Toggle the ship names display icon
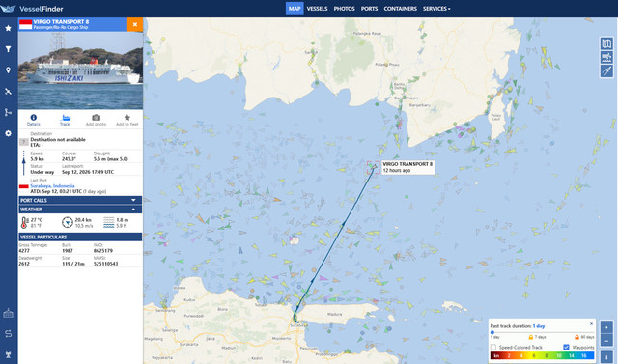 (606, 58)
